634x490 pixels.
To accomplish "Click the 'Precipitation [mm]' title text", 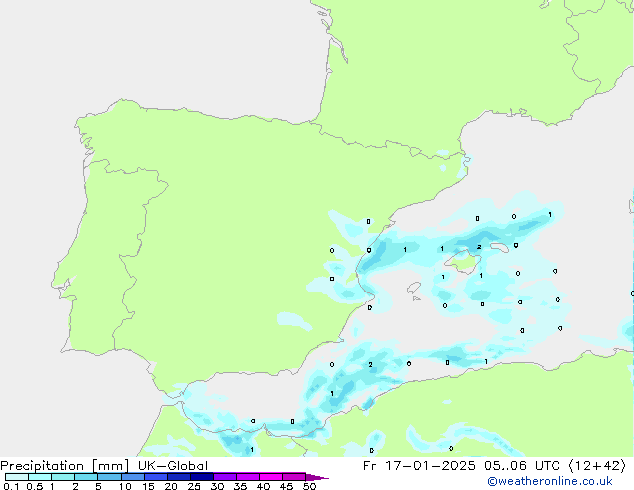I will [64, 466].
